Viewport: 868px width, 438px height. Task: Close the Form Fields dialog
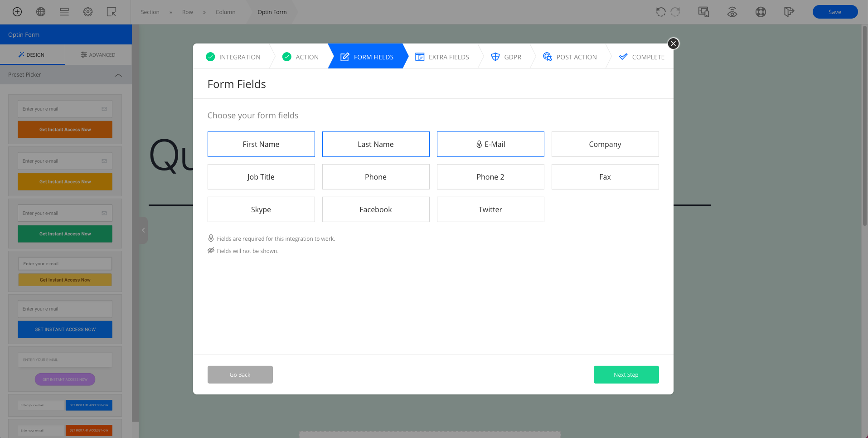coord(673,44)
